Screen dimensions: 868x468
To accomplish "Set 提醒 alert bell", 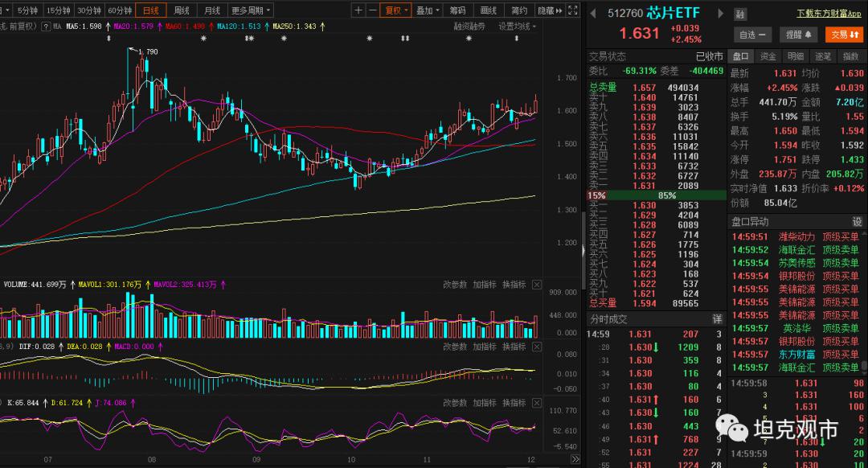I will coord(798,35).
